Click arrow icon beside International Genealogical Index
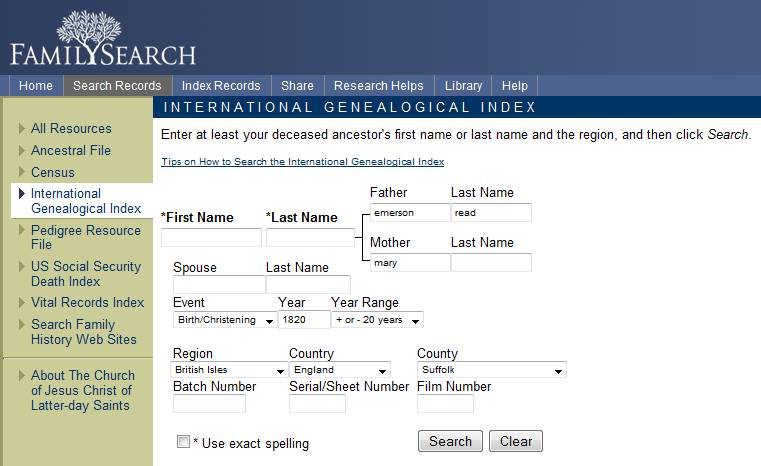761x466 pixels. (21, 193)
